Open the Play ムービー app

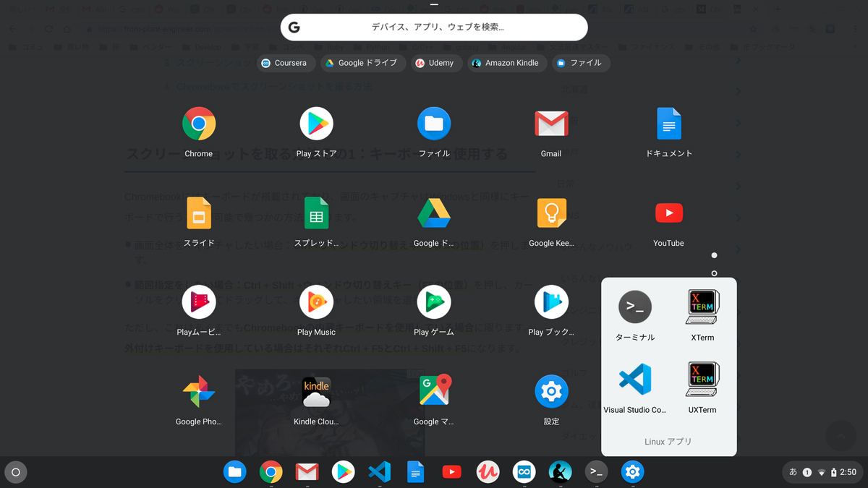199,302
